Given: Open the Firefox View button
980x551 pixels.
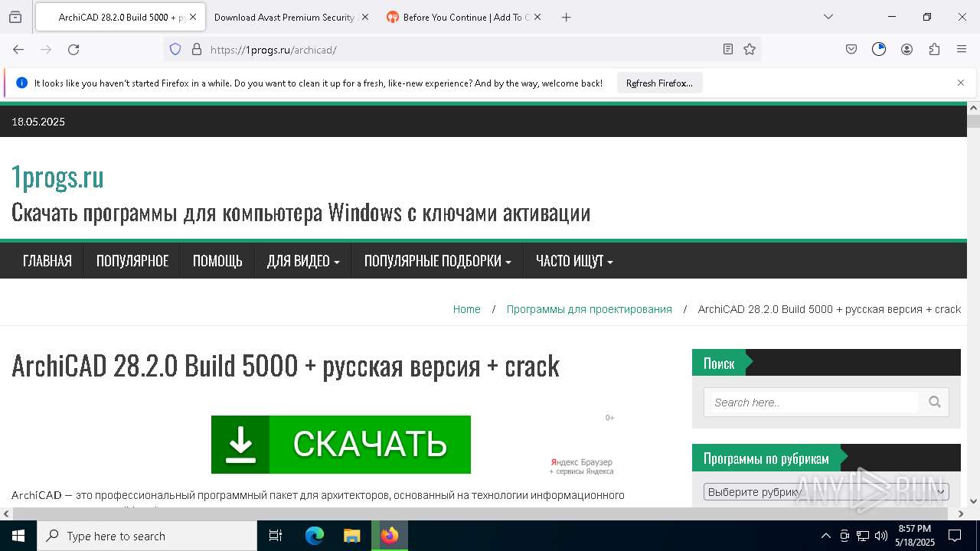Looking at the screenshot, I should click(15, 17).
